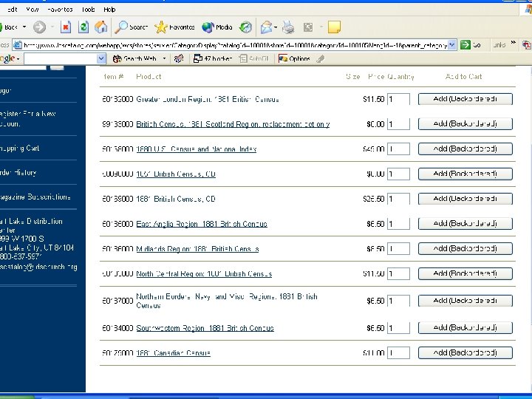
Task: Add 1881 Canadian Census to cart
Action: point(465,353)
